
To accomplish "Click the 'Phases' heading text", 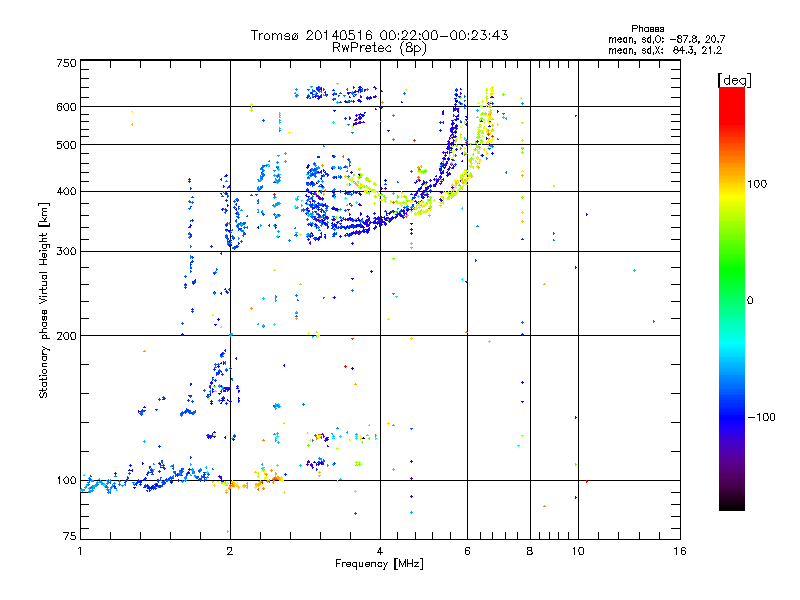I will point(647,29).
